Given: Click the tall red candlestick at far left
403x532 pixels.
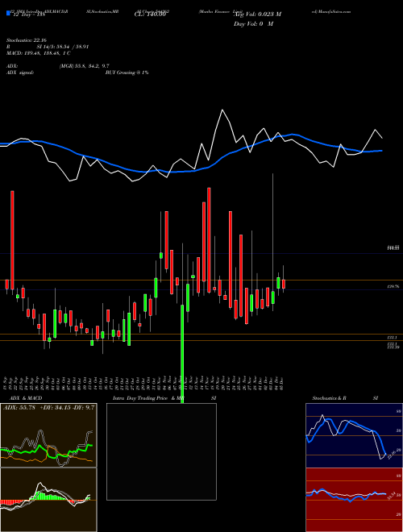Looking at the screenshot, I should click(12, 240).
